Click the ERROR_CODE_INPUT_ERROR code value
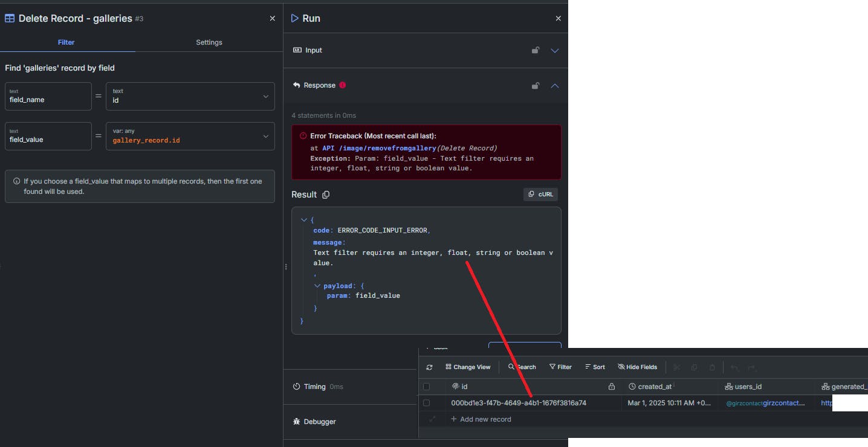The width and height of the screenshot is (868, 447). (383, 231)
